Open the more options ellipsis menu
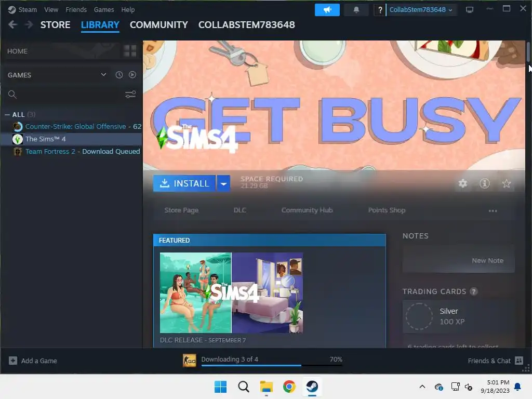This screenshot has height=399, width=532. tap(493, 211)
